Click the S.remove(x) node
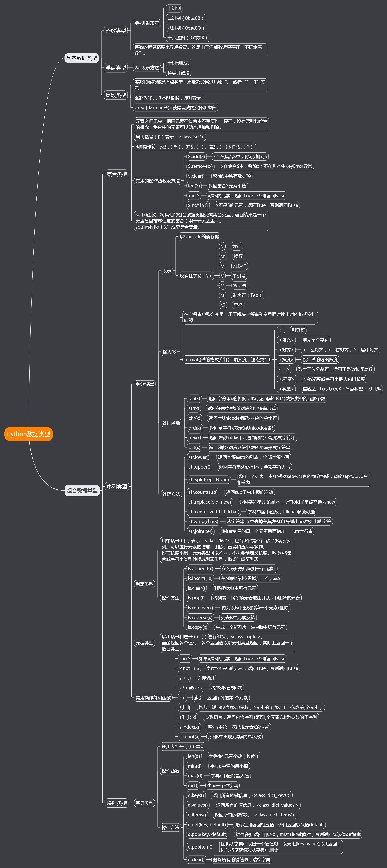Screen dimensions: 387x868 (x=200, y=166)
